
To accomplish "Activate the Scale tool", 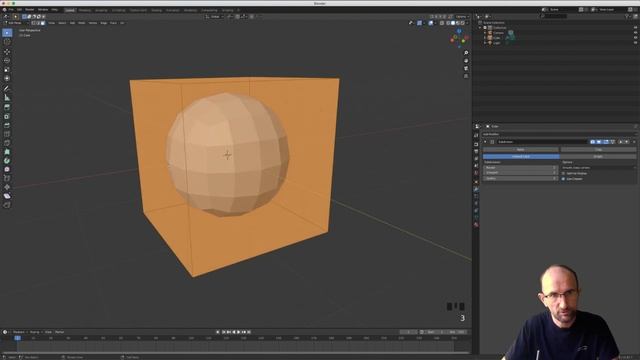I will click(x=7, y=69).
